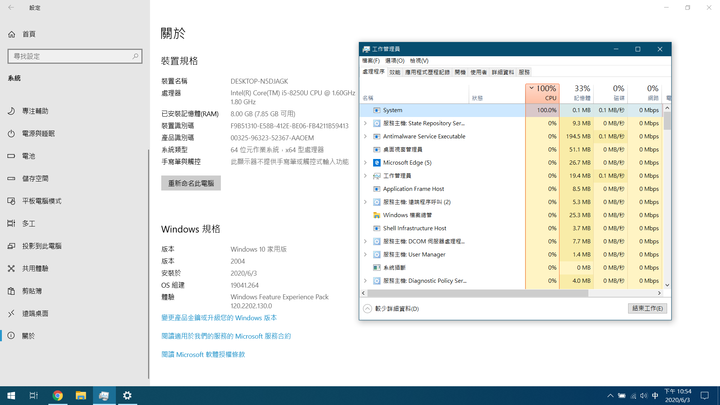Click the State Repository Service host icon

coord(377,124)
